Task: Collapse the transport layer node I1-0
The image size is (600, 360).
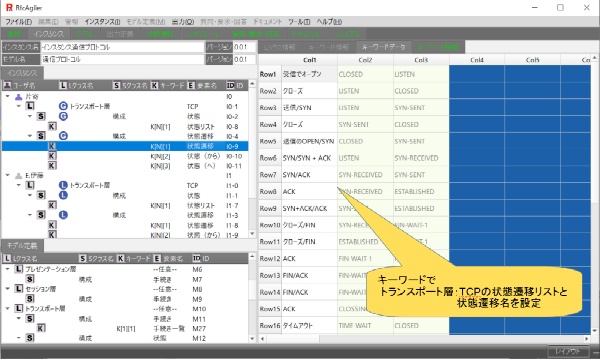Action: (x=19, y=185)
